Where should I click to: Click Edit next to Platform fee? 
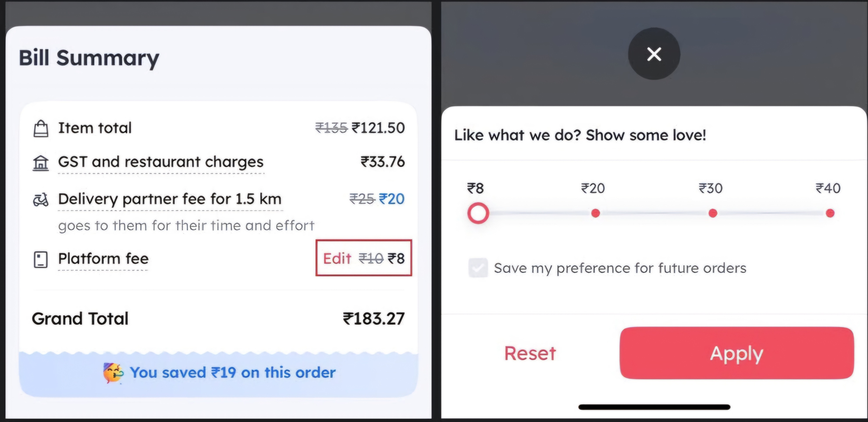pyautogui.click(x=337, y=259)
